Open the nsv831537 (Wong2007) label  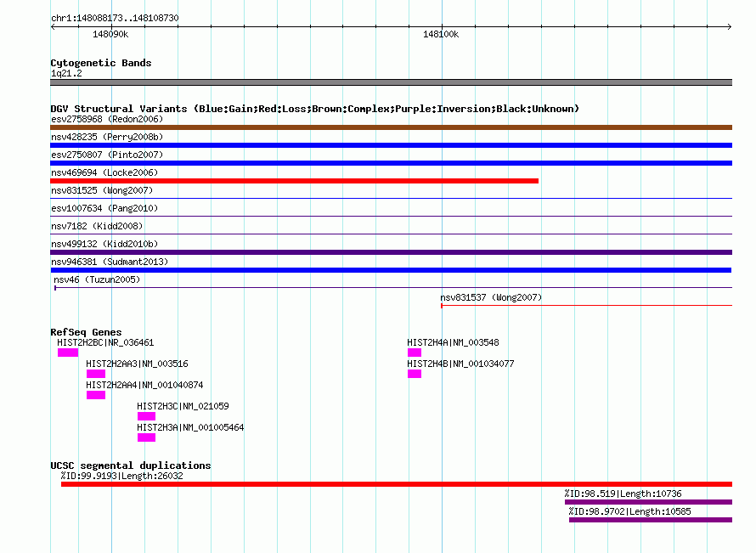pyautogui.click(x=491, y=297)
